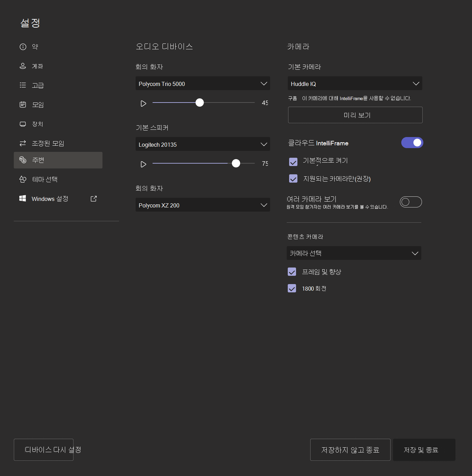This screenshot has height=476, width=472.
Task: Open the Huddle IQ camera dropdown
Action: tap(355, 83)
